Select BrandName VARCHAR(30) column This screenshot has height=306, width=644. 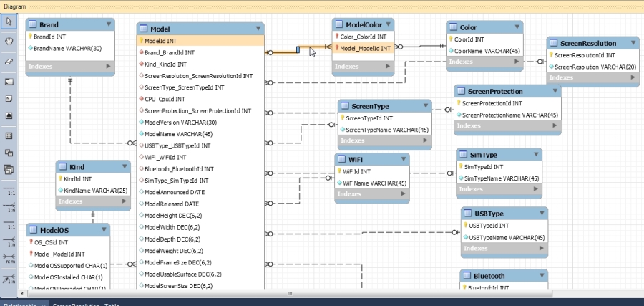coord(70,49)
